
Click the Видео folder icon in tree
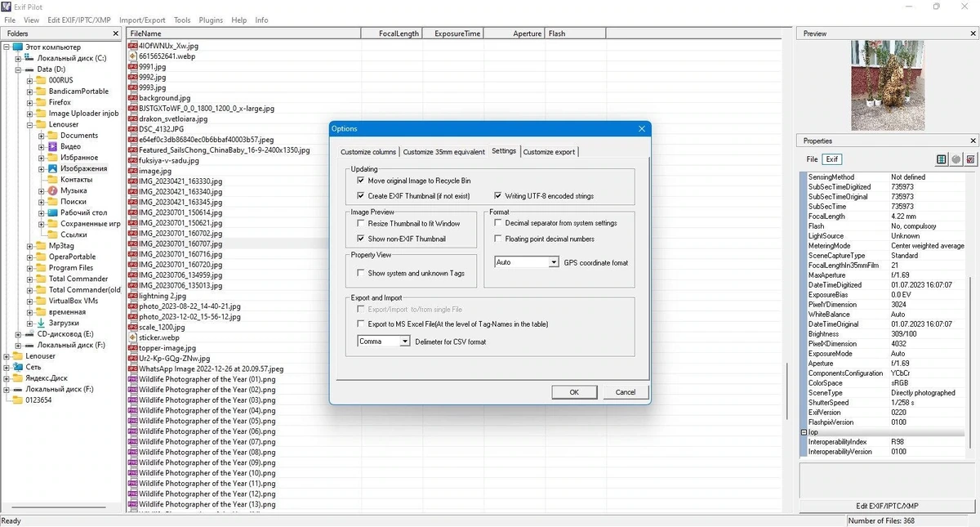click(x=52, y=146)
